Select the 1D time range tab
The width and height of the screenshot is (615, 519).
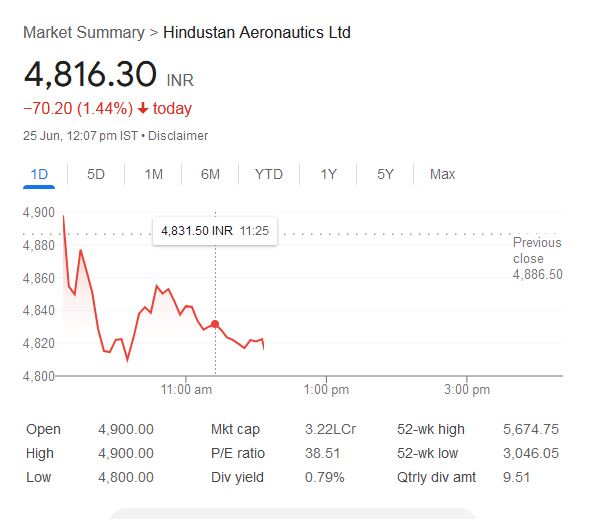(x=40, y=174)
